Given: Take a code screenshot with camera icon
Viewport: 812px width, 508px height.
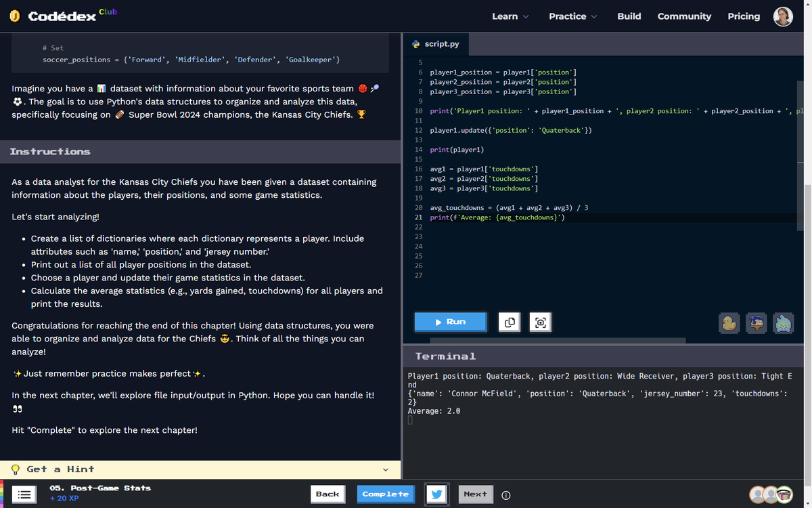Looking at the screenshot, I should click(541, 322).
